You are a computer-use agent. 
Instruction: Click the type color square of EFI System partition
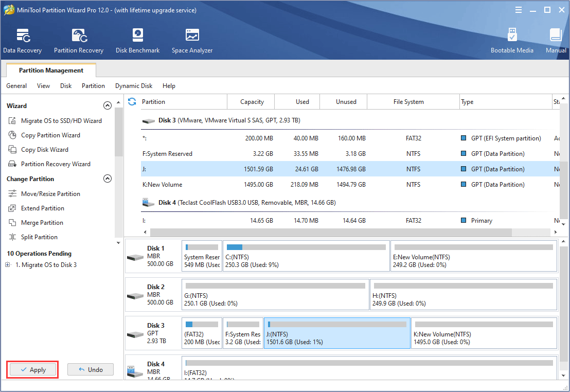pyautogui.click(x=464, y=138)
